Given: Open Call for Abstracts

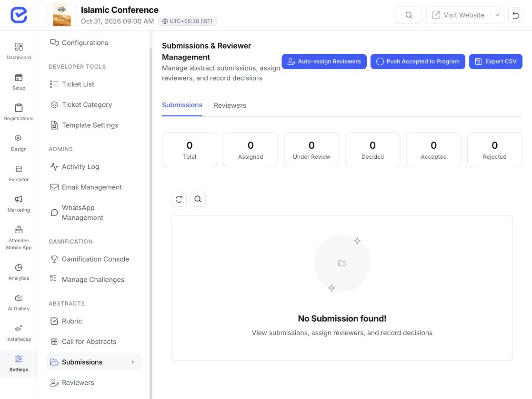Looking at the screenshot, I should [94, 342].
